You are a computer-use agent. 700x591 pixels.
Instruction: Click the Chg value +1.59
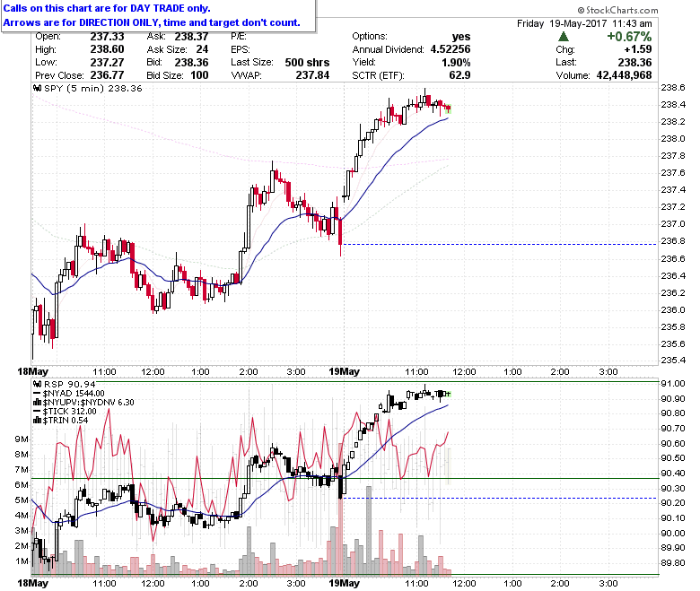[x=638, y=49]
